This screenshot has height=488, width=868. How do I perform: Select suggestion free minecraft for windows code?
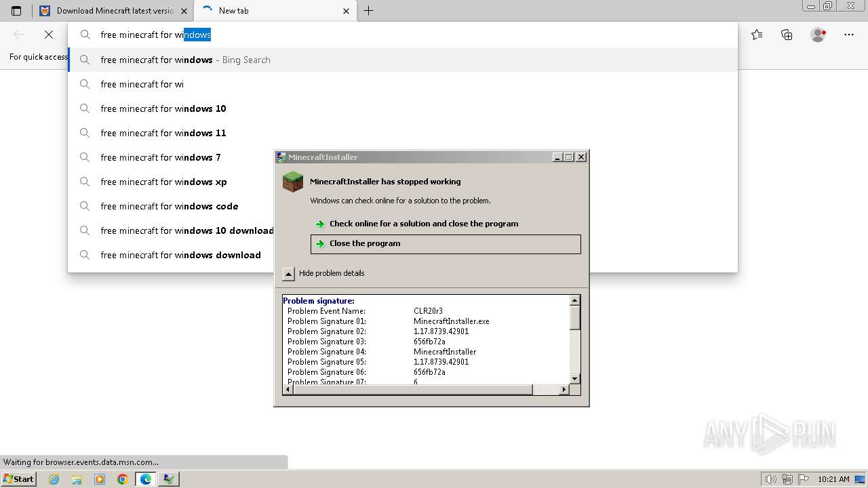click(170, 206)
